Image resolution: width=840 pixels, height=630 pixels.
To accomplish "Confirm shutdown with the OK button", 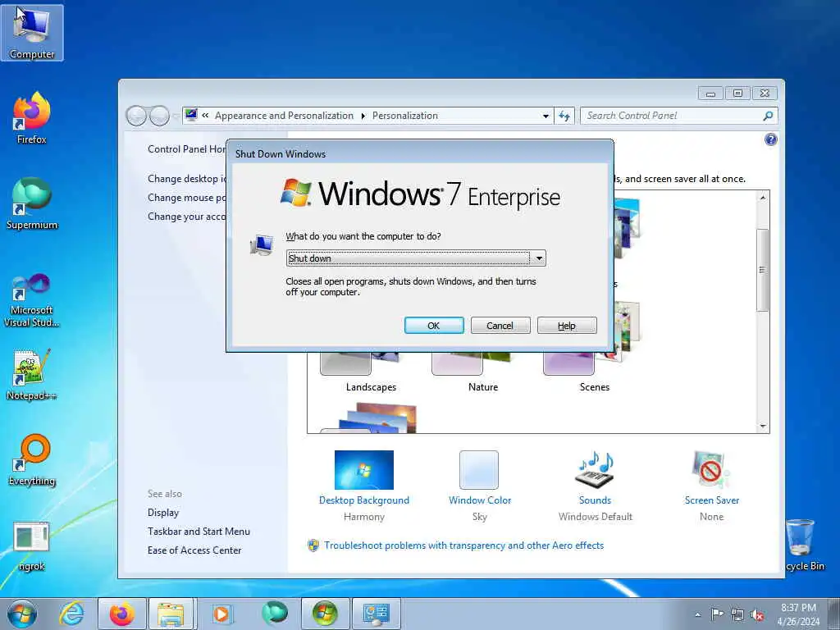I will click(x=434, y=326).
